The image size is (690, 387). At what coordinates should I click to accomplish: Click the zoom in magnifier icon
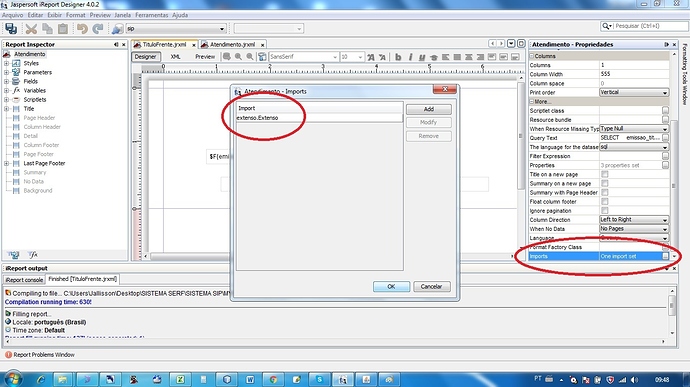238,57
